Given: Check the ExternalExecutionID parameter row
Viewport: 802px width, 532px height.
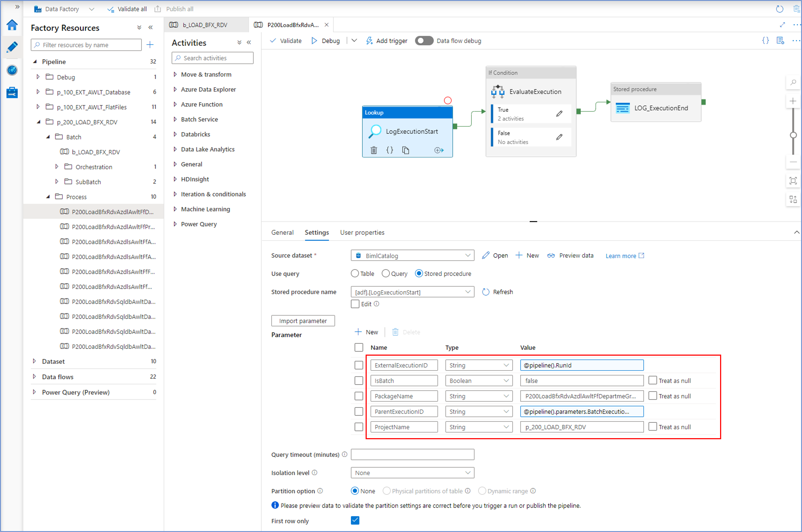Looking at the screenshot, I should 359,365.
